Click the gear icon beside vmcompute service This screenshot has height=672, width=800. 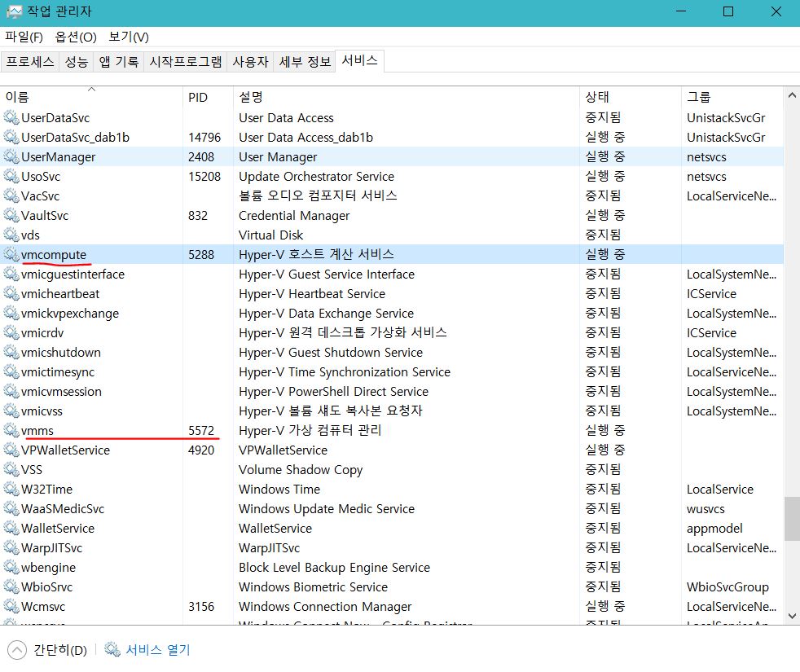pyautogui.click(x=11, y=255)
